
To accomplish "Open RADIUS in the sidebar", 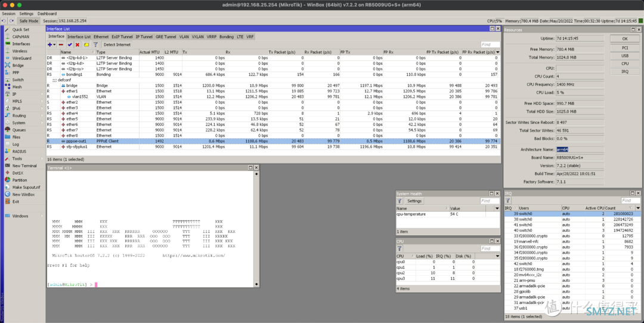I will pyautogui.click(x=19, y=151).
